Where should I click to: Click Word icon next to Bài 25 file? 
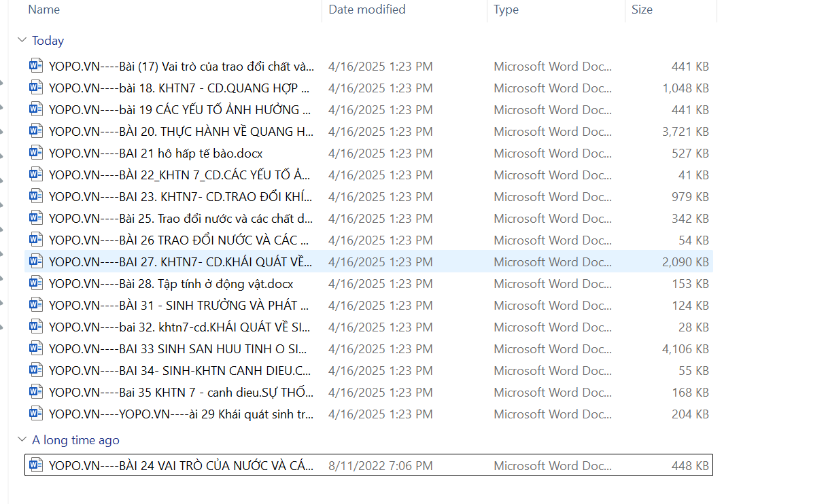tap(36, 218)
